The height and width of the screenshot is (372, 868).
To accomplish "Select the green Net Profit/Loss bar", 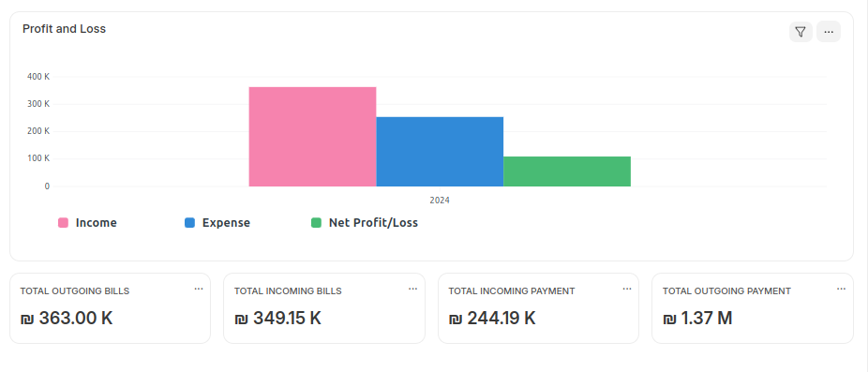I will tap(567, 171).
